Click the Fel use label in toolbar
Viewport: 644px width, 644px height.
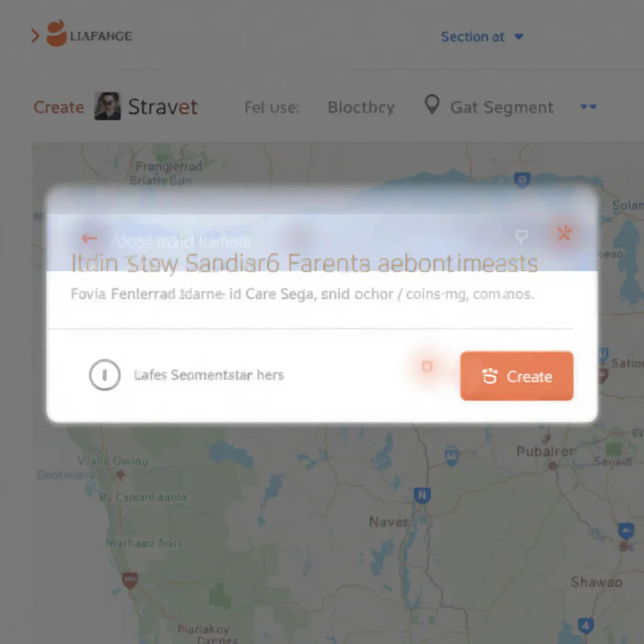272,108
